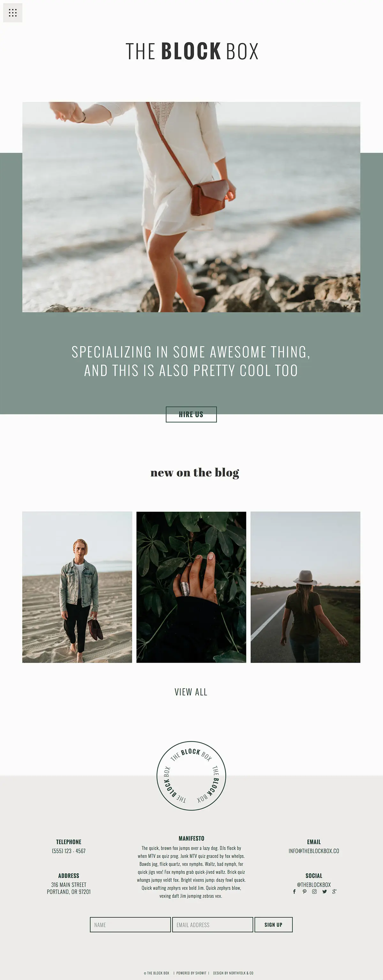Click The Block Box header logo
The width and height of the screenshot is (383, 980).
point(192,51)
